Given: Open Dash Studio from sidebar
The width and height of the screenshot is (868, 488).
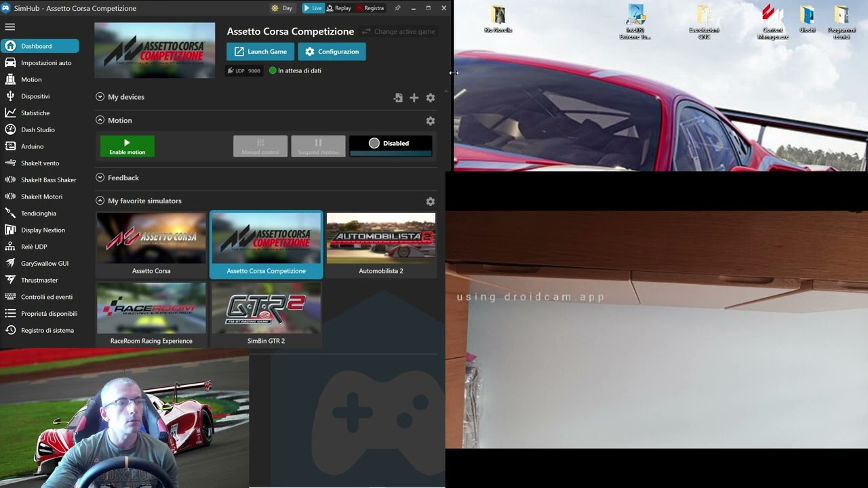Looking at the screenshot, I should [x=40, y=129].
